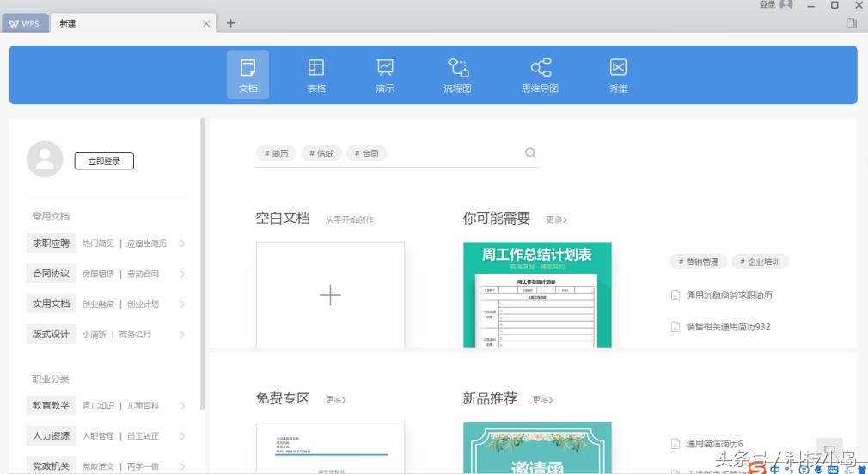Viewport: 868px width, 474px height.
Task: Click the 劳动合同 sub-link
Action: point(143,274)
